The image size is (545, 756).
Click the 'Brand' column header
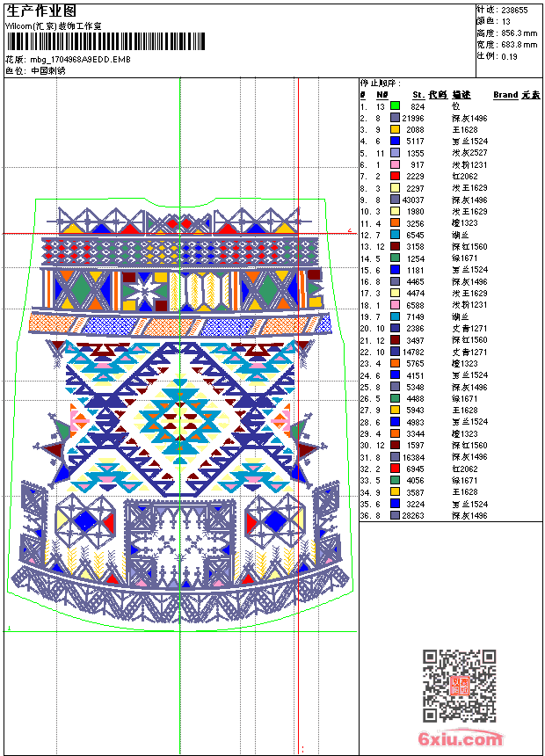pyautogui.click(x=505, y=95)
